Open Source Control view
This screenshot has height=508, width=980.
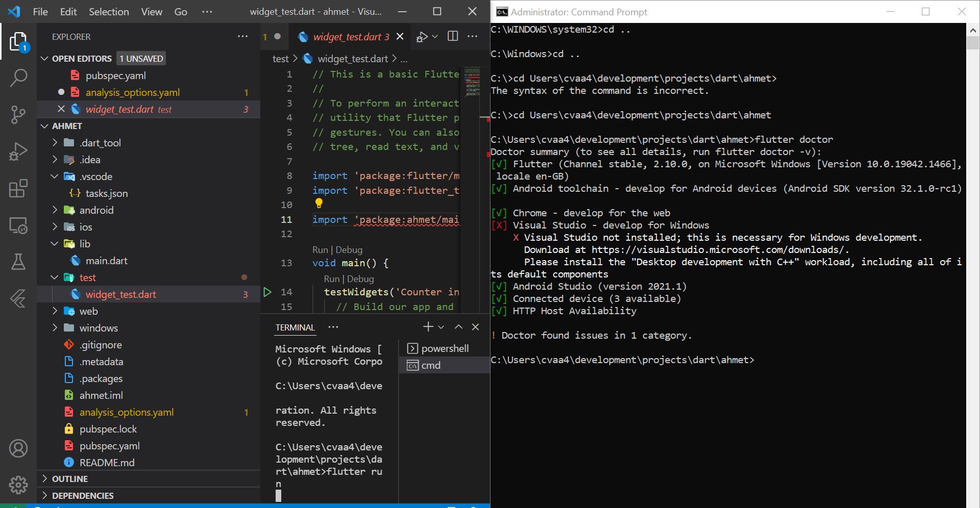(18, 115)
